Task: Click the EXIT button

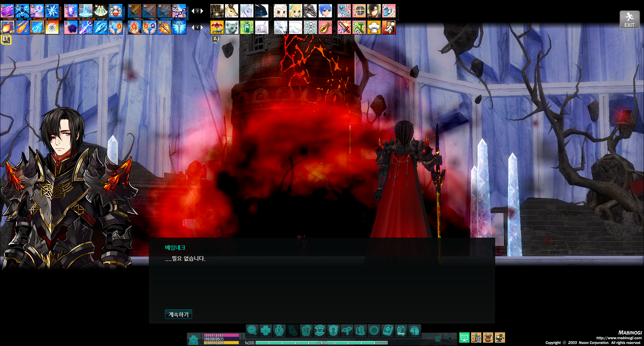Action: pyautogui.click(x=629, y=20)
